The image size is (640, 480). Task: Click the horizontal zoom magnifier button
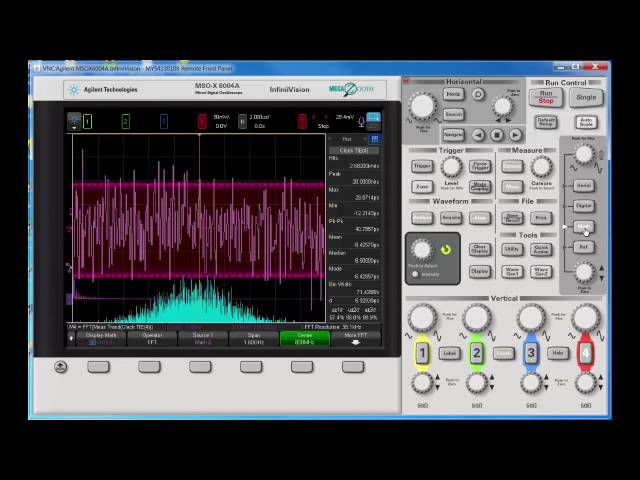click(x=478, y=94)
